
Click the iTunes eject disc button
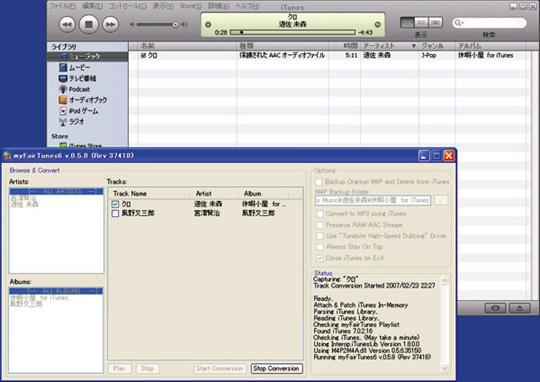pos(520,308)
